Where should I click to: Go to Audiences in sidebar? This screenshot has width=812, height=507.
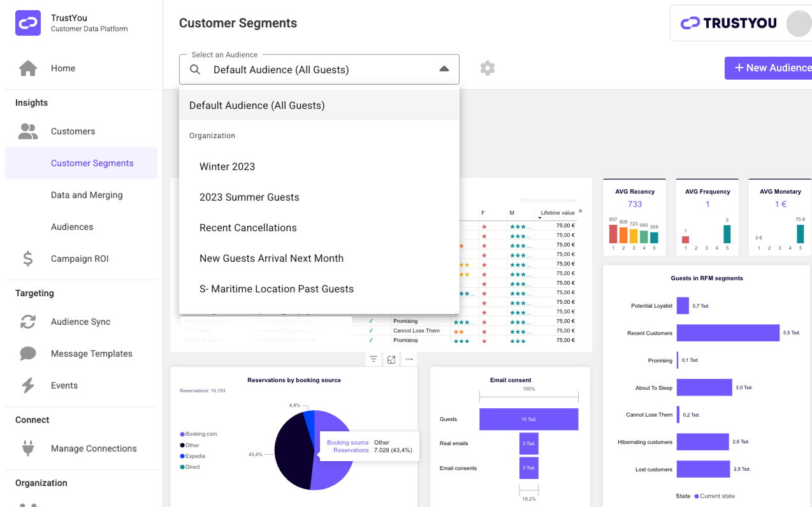tap(72, 227)
